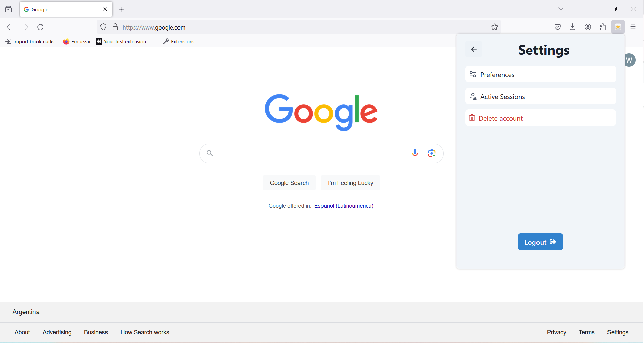Open the Advertising footer link
644x343 pixels.
(x=57, y=332)
